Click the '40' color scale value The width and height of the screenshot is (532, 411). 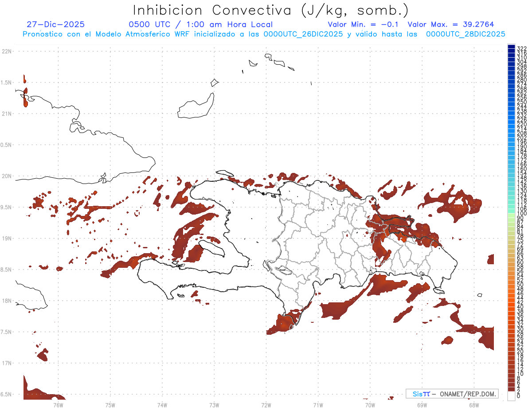point(520,307)
